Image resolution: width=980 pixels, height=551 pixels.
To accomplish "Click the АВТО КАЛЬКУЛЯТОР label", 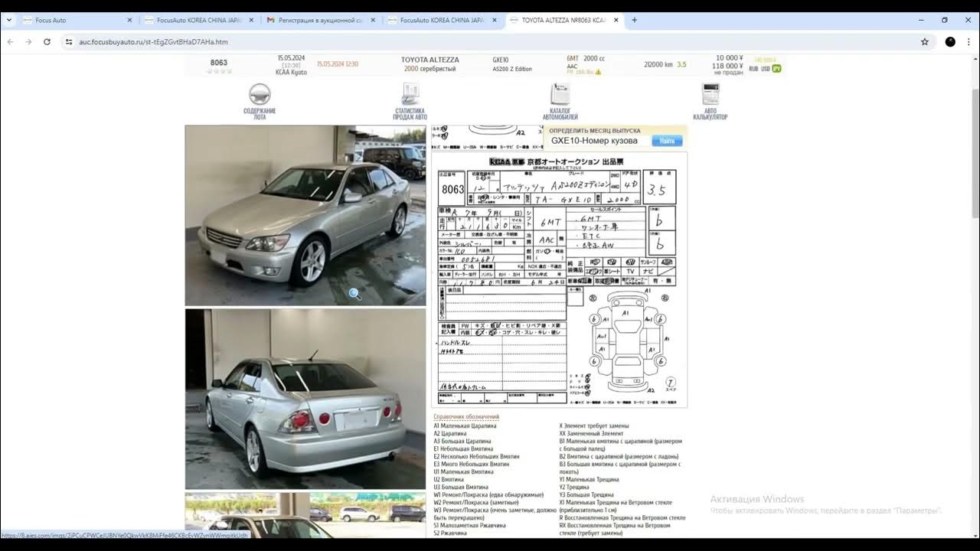I will point(710,114).
